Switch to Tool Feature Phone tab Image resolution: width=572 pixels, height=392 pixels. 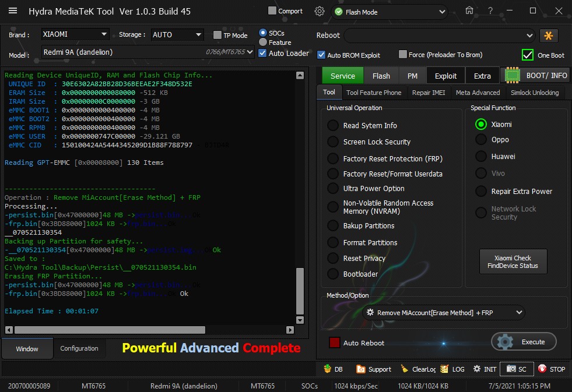pos(374,93)
